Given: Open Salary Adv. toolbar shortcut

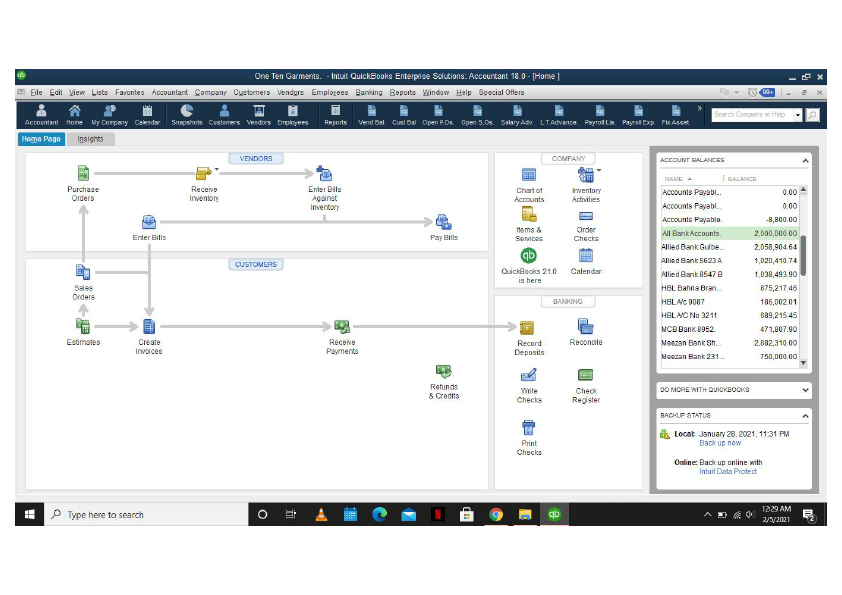Looking at the screenshot, I should click(x=517, y=115).
